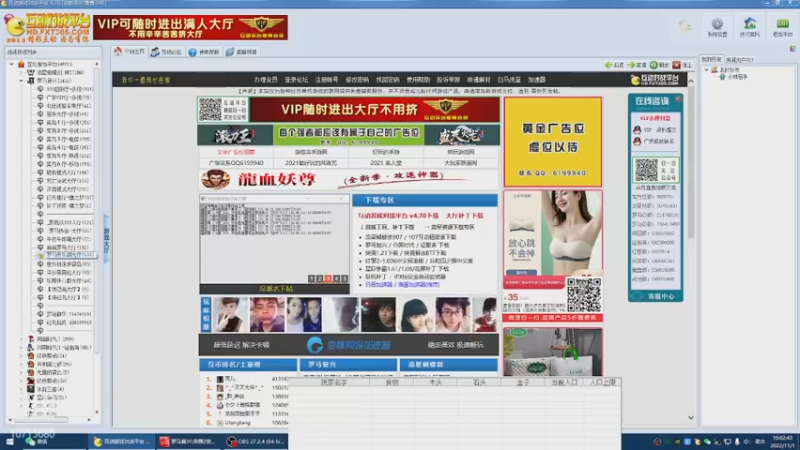Refresh the page with the 刷新 icon
Image resolution: width=800 pixels, height=450 pixels.
pos(659,65)
